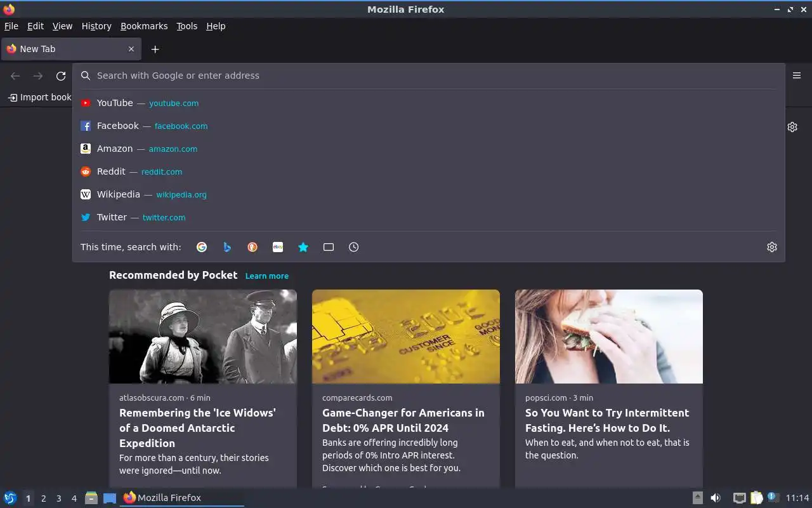This screenshot has height=508, width=812.
Task: Search history using the clock icon
Action: click(354, 247)
